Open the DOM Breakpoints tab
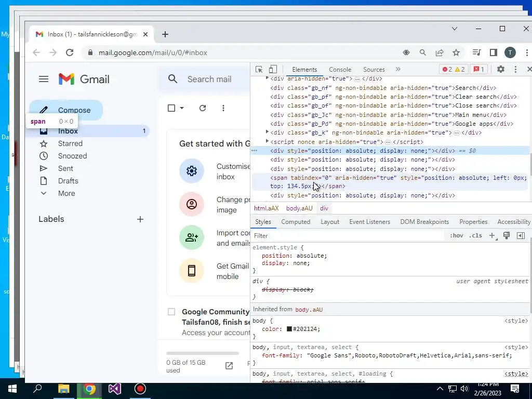Viewport: 532px width, 399px height. (424, 222)
